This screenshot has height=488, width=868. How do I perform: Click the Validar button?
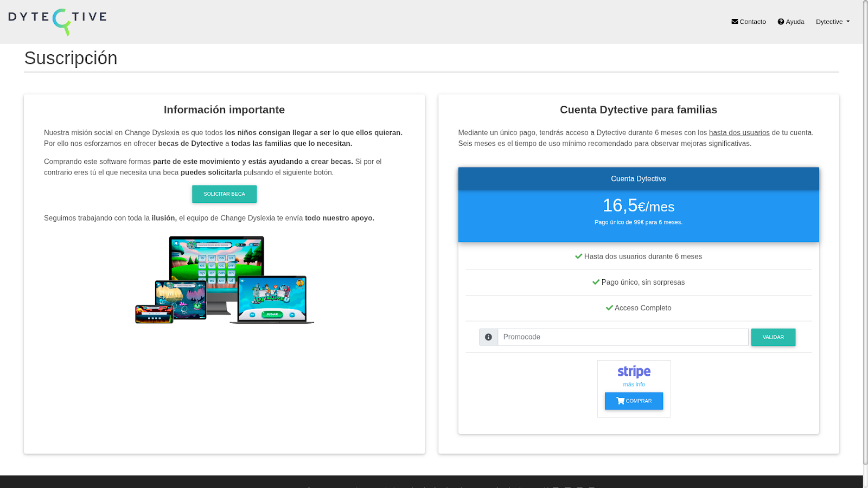click(773, 337)
